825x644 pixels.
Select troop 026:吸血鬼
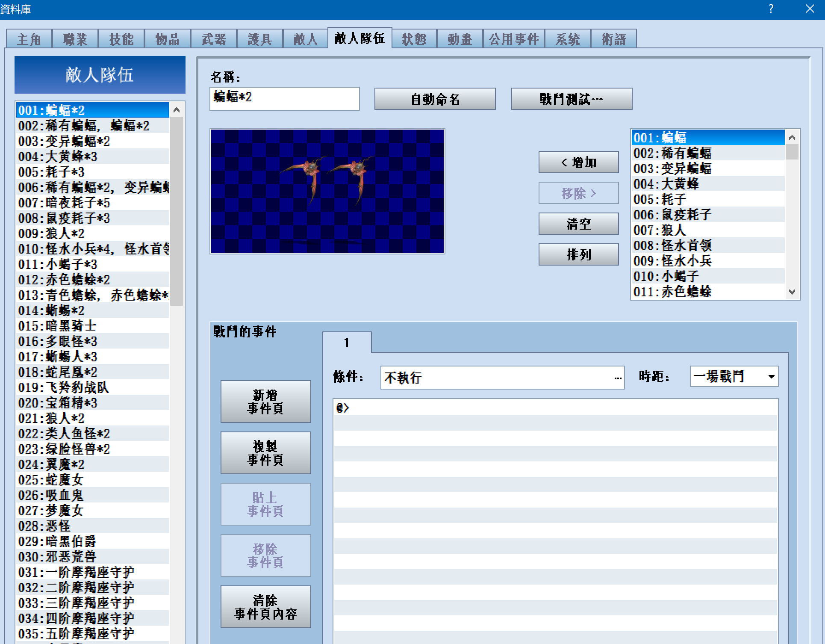[x=92, y=496]
